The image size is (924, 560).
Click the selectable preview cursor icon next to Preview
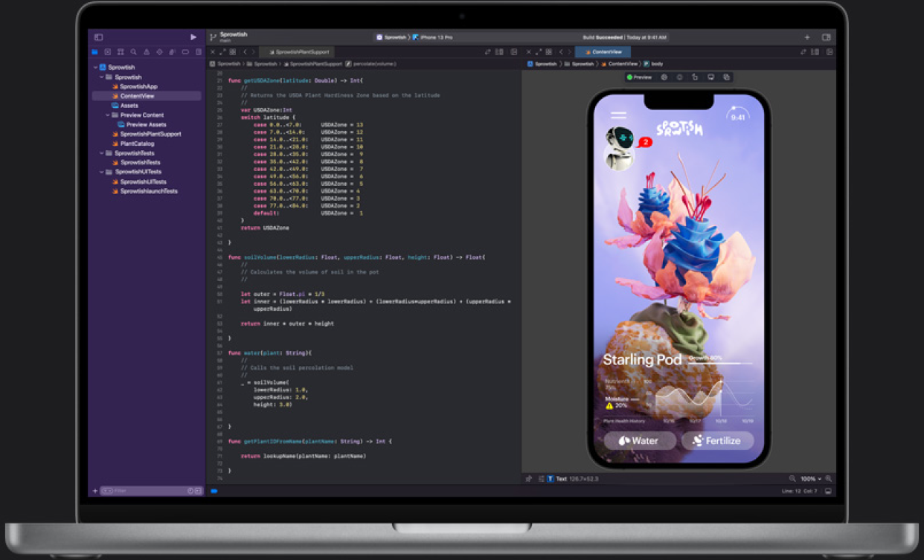coord(664,77)
